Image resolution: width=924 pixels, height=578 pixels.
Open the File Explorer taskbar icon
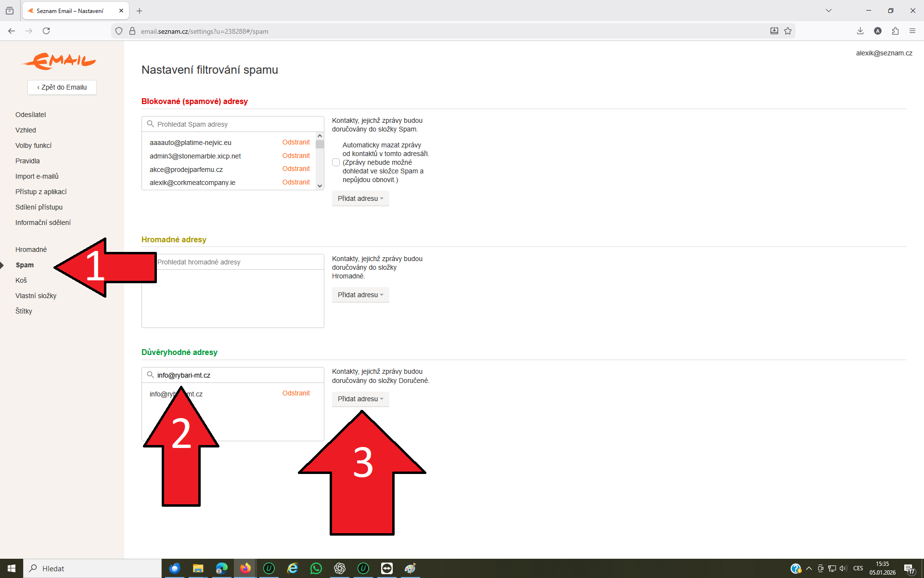(198, 568)
